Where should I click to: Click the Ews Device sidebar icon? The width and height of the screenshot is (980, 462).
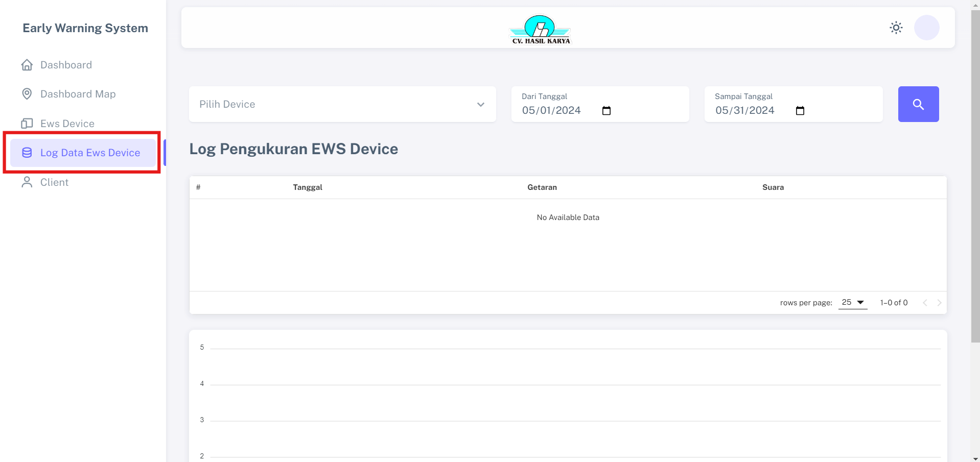point(27,124)
